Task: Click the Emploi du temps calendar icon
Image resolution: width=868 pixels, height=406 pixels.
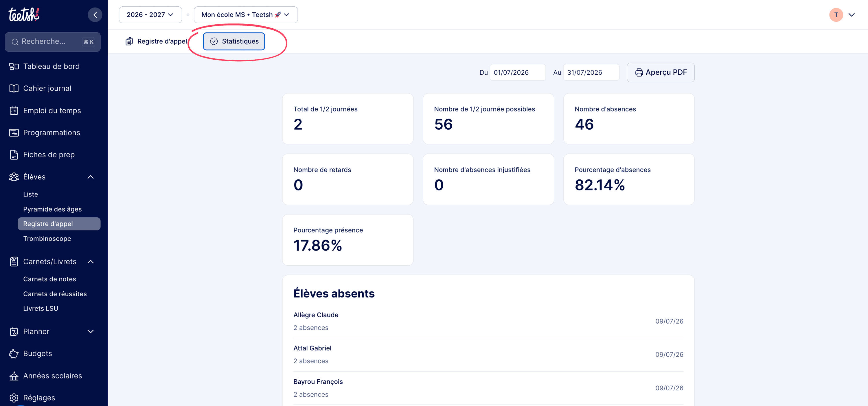Action: (x=14, y=111)
